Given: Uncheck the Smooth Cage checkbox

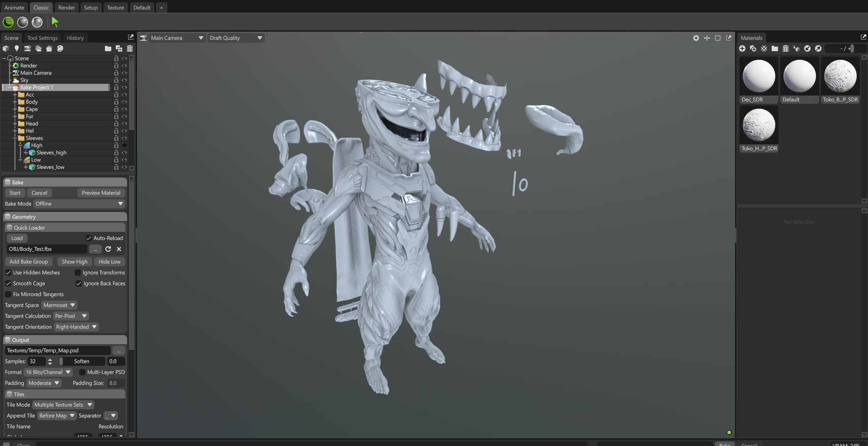Looking at the screenshot, I should pos(8,283).
